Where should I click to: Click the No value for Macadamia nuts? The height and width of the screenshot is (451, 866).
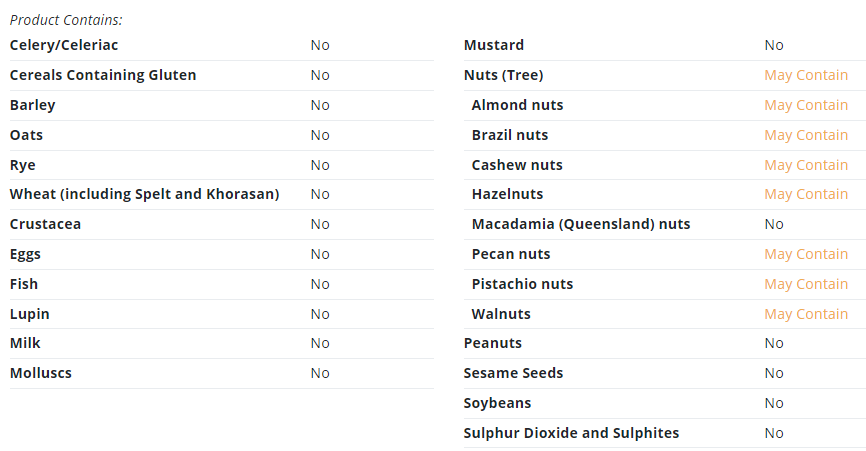774,224
